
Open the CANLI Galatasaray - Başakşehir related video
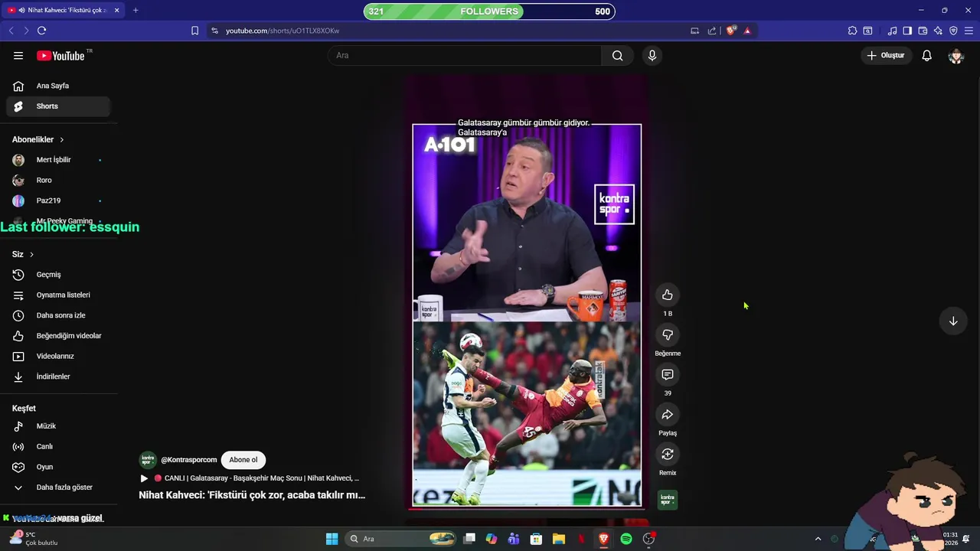point(250,478)
